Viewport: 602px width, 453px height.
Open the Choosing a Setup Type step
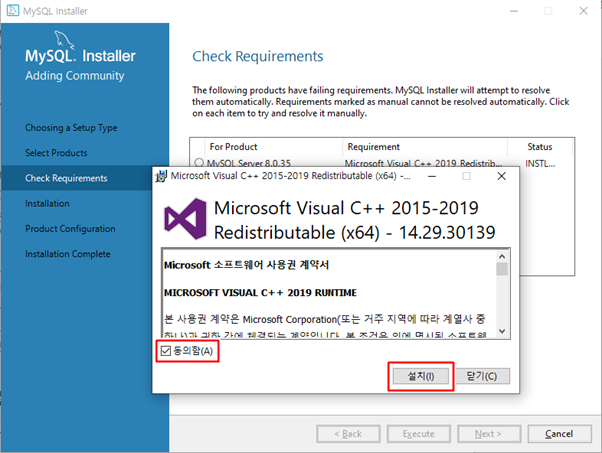(x=71, y=128)
